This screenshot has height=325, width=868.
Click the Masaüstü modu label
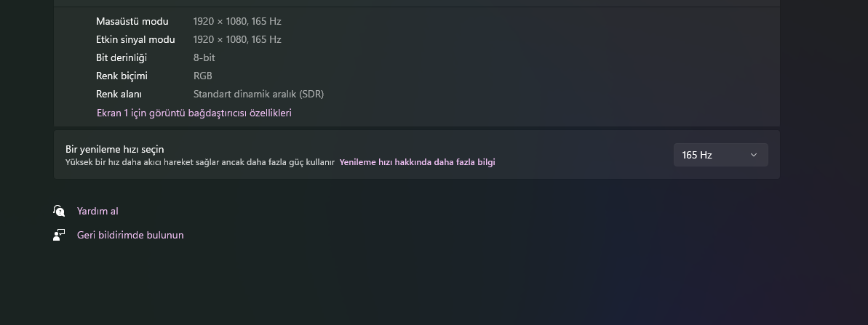(132, 21)
